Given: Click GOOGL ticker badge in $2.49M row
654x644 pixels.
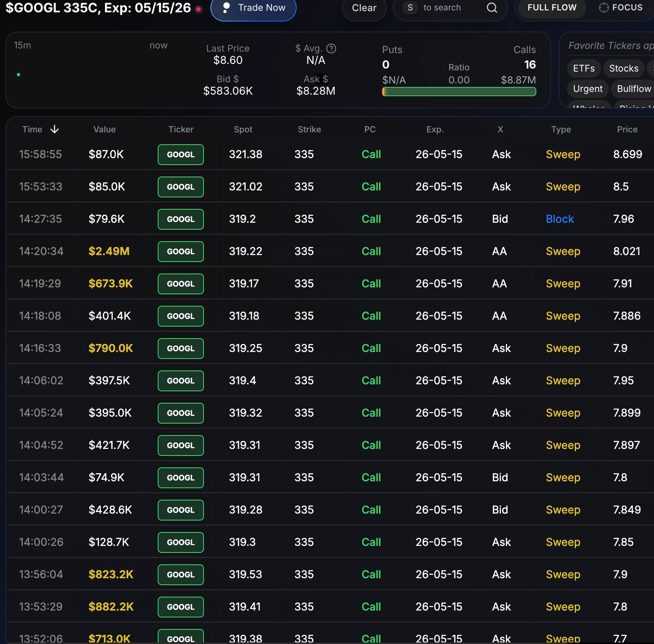Looking at the screenshot, I should tap(180, 252).
